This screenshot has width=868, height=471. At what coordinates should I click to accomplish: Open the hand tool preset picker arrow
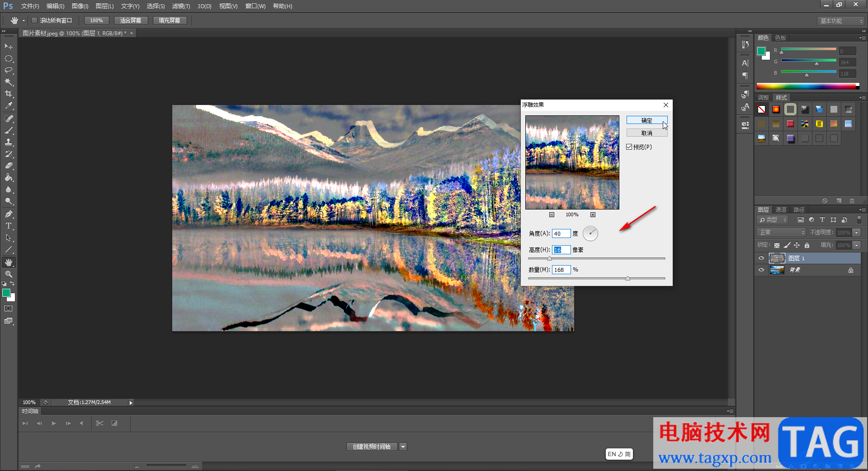(24, 21)
